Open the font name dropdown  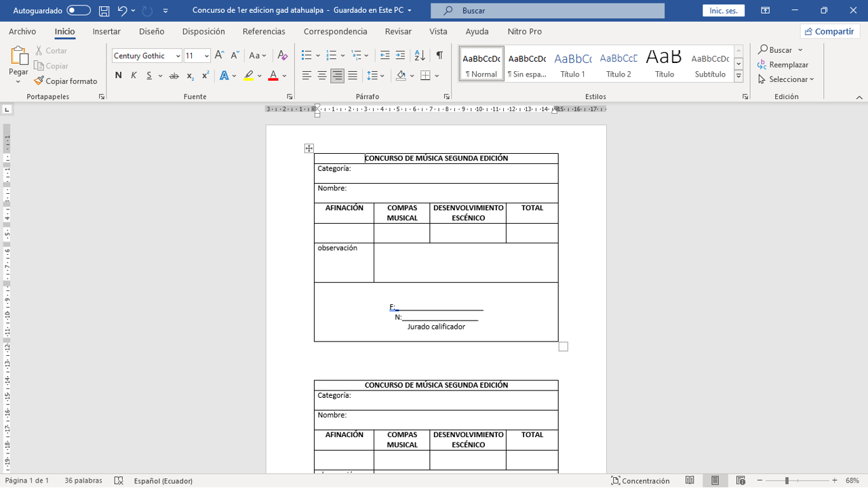(178, 56)
